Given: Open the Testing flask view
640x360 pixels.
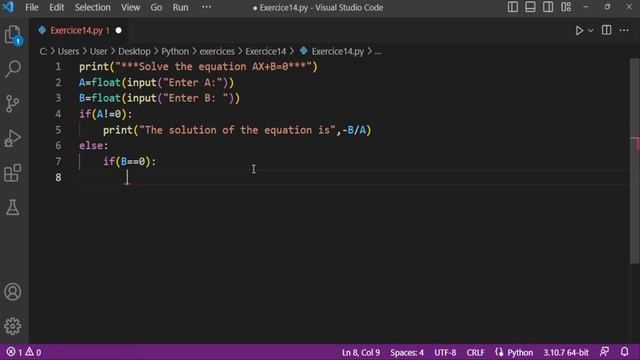Looking at the screenshot, I should point(13,207).
